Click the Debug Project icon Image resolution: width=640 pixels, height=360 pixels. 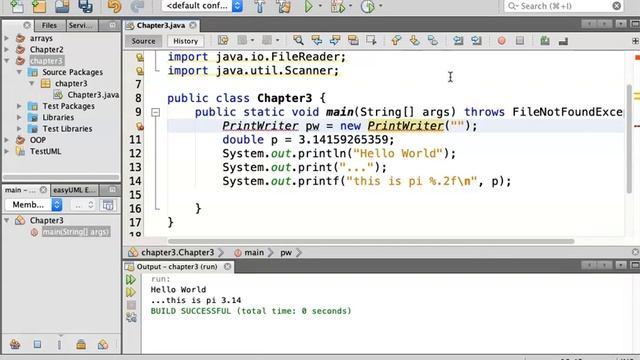click(x=338, y=6)
